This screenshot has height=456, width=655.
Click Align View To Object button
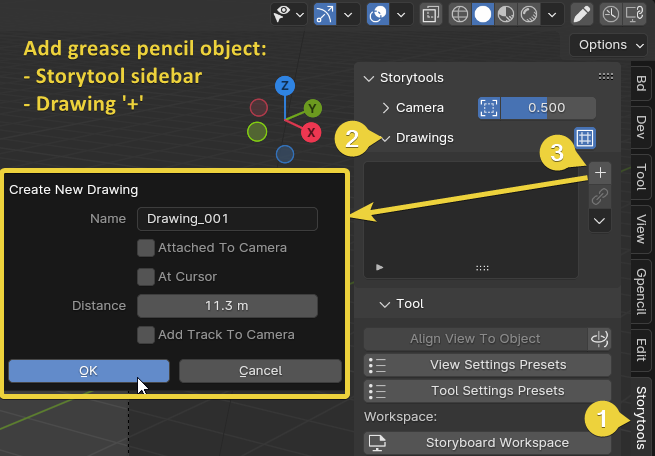pos(475,339)
